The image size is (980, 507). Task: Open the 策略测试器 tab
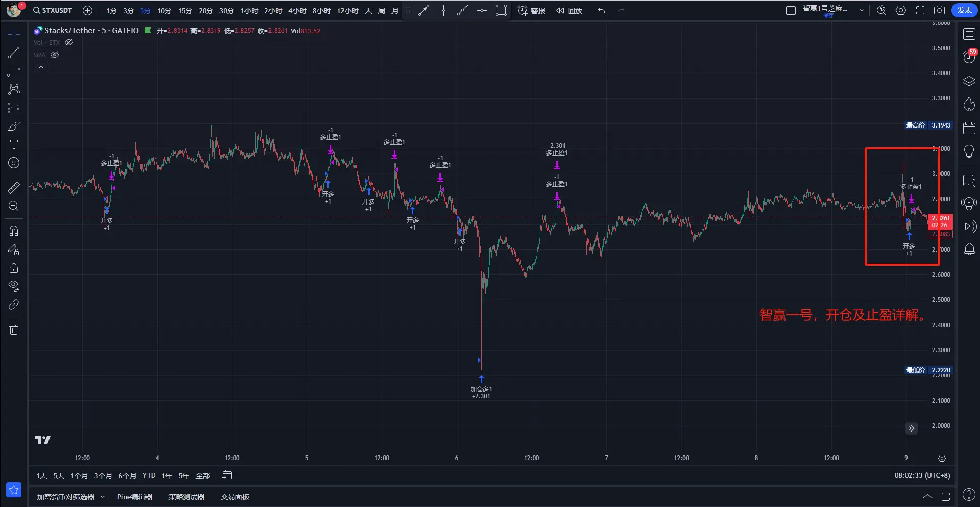click(x=186, y=497)
